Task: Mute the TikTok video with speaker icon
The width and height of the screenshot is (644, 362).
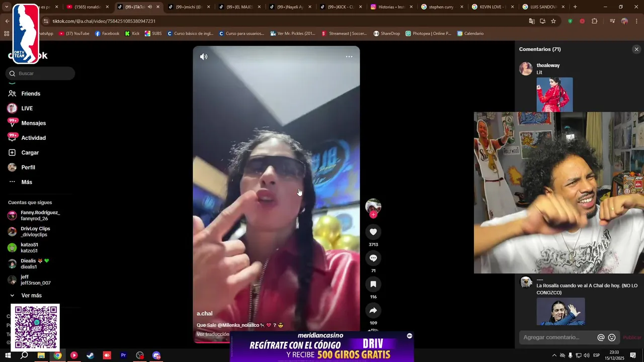Action: (x=203, y=57)
